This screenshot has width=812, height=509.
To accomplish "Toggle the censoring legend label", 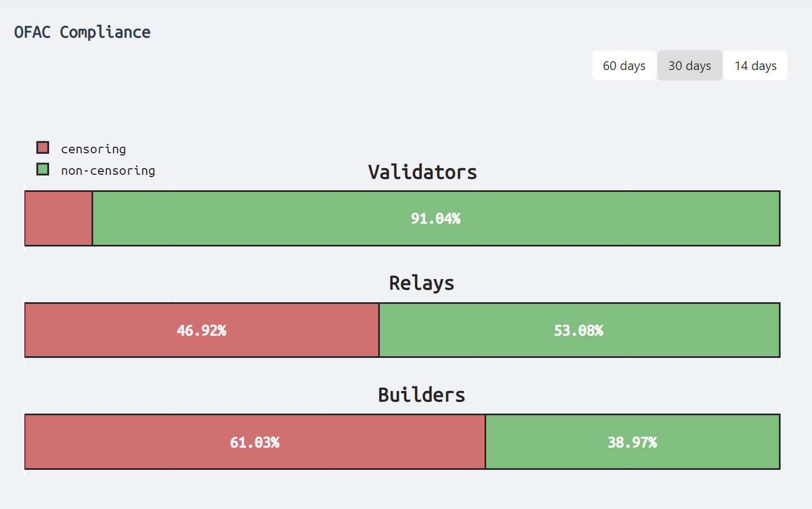I will pyautogui.click(x=93, y=149).
